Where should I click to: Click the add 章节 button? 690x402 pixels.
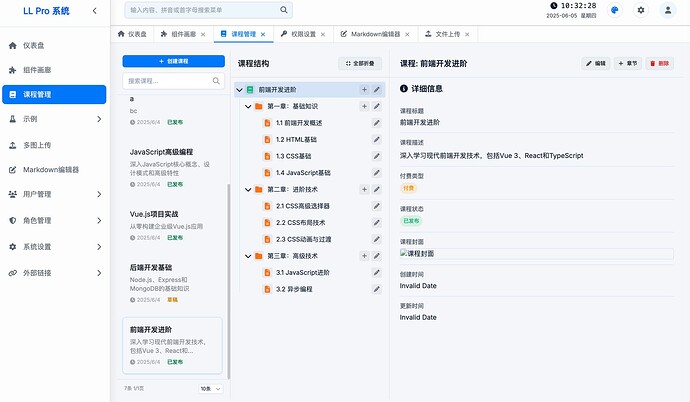(x=628, y=63)
